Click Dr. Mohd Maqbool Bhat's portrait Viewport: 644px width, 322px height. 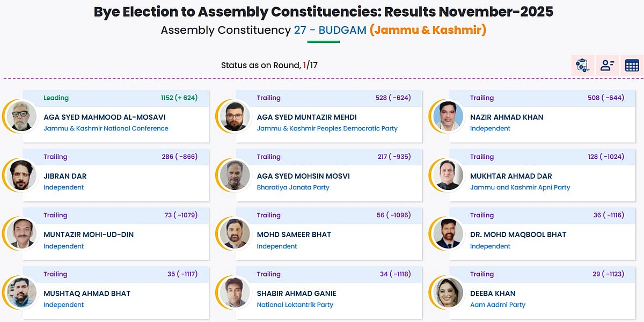tap(448, 234)
